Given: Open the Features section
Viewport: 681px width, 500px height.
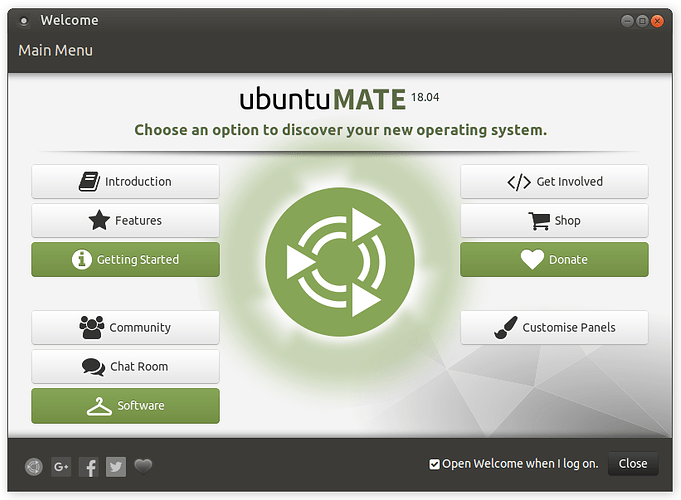Looking at the screenshot, I should (x=125, y=220).
